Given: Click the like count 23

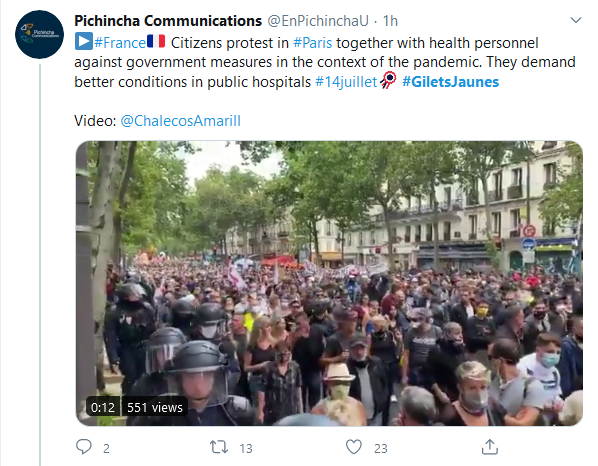Looking at the screenshot, I should coord(381,448).
